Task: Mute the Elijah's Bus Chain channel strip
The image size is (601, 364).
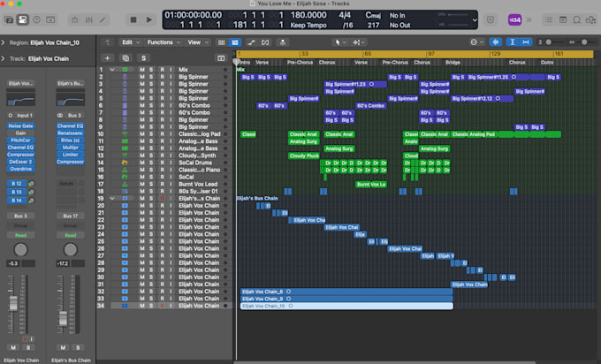Action: (64, 347)
